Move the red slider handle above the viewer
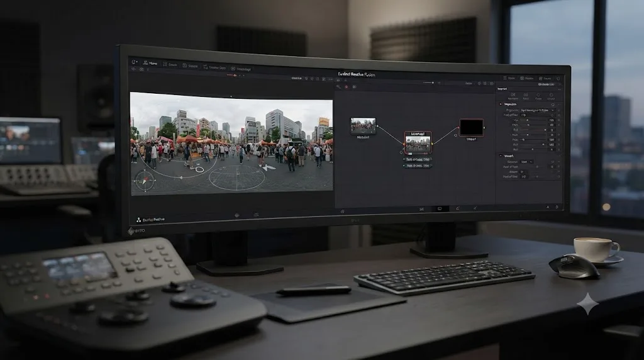The image size is (644, 360). coord(235,75)
